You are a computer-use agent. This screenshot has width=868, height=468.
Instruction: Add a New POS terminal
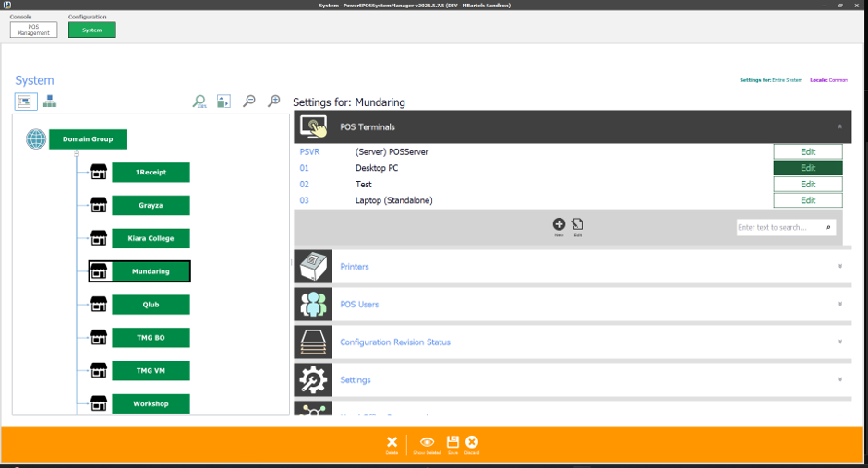click(559, 226)
